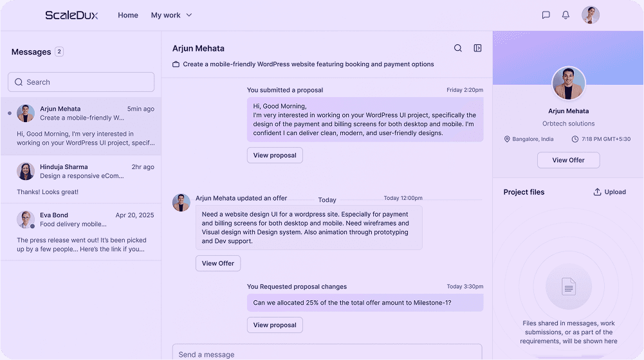
Task: Click the briefcase icon beside project title
Action: click(x=176, y=64)
